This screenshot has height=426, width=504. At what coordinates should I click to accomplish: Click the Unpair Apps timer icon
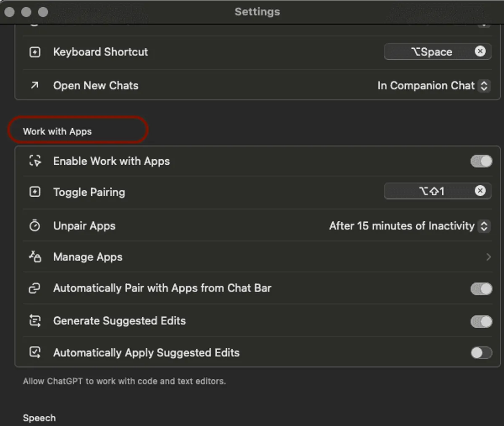point(35,226)
